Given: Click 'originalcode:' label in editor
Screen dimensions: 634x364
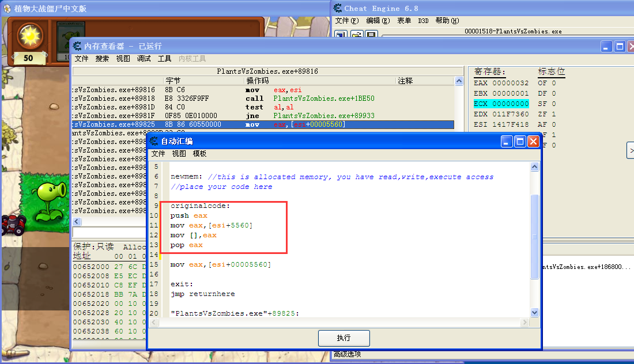Looking at the screenshot, I should click(x=200, y=206).
